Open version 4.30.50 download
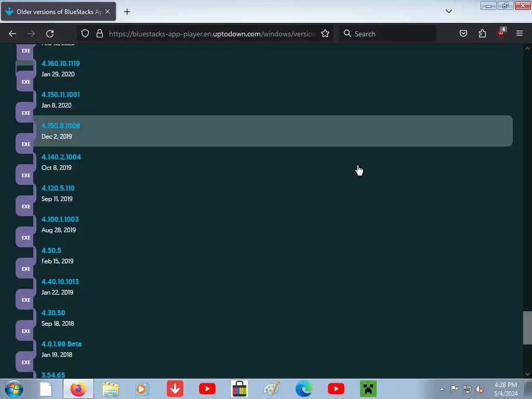This screenshot has height=399, width=532. tap(54, 313)
